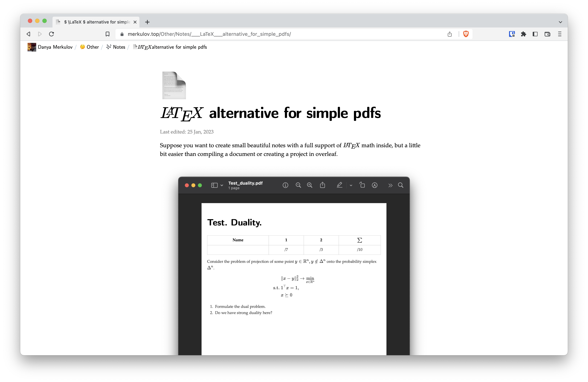Viewport: 588px width, 382px height.
Task: Click the address bar URL field
Action: click(x=272, y=34)
